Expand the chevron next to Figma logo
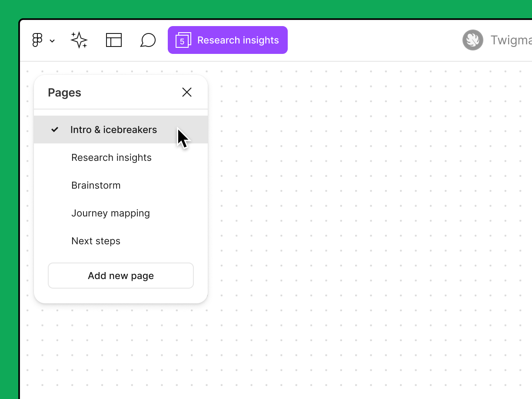532x399 pixels. coord(52,41)
